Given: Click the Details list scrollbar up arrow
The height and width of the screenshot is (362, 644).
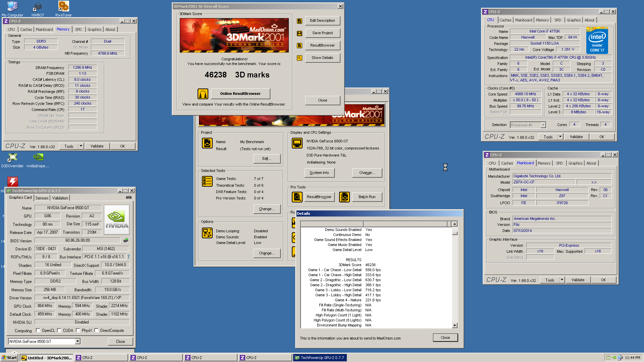Looking at the screenshot, I should coord(455,224).
